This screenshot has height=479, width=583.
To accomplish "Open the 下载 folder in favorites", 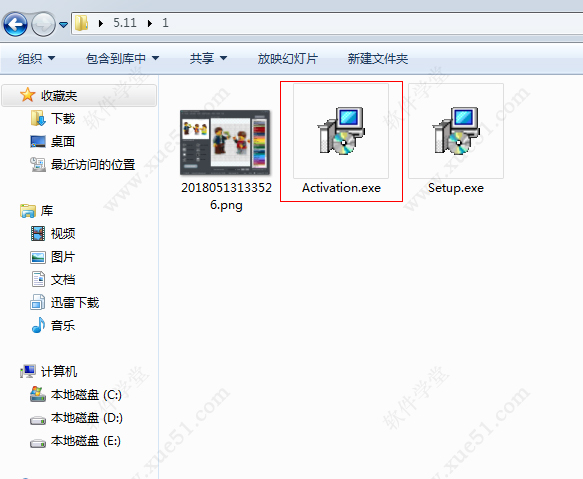I will click(53, 119).
